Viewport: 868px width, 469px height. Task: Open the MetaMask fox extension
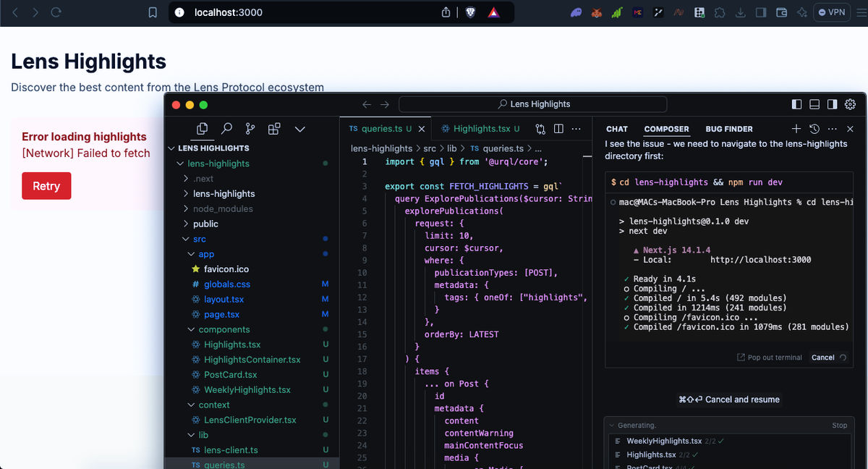[x=597, y=12]
